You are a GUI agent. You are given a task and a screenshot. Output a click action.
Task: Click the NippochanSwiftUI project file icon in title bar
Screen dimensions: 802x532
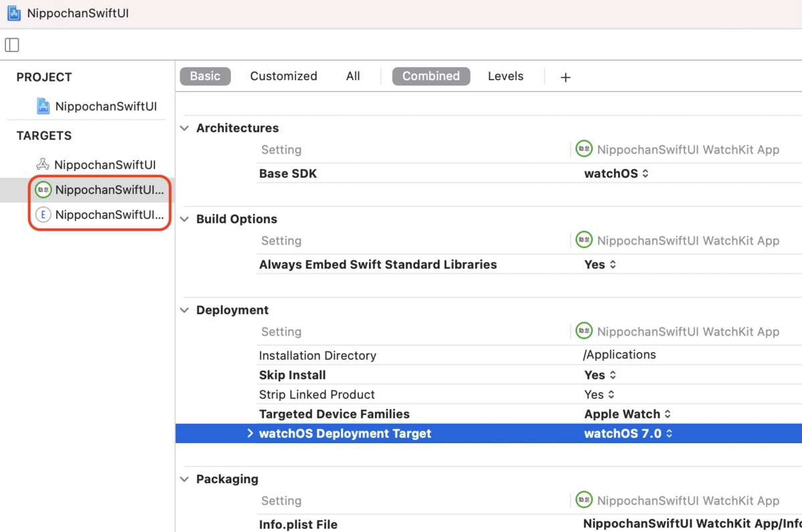13,13
